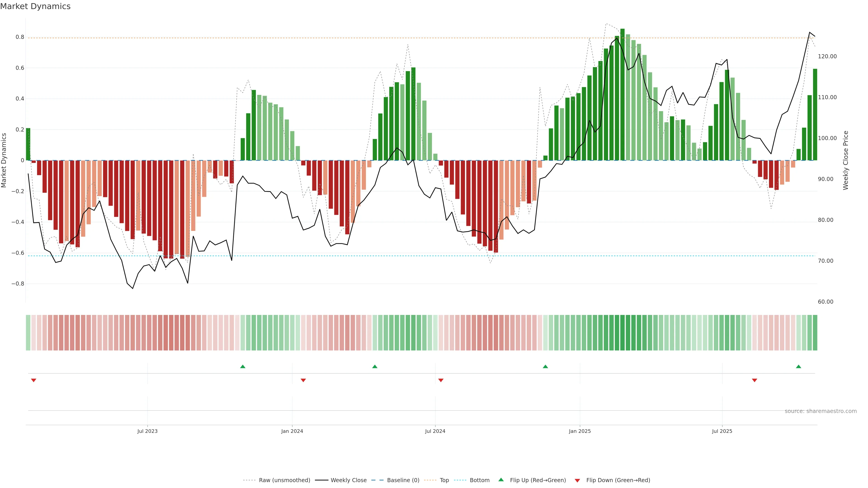
Task: Click the leftmost red flip-down triangle marker
Action: tap(34, 380)
